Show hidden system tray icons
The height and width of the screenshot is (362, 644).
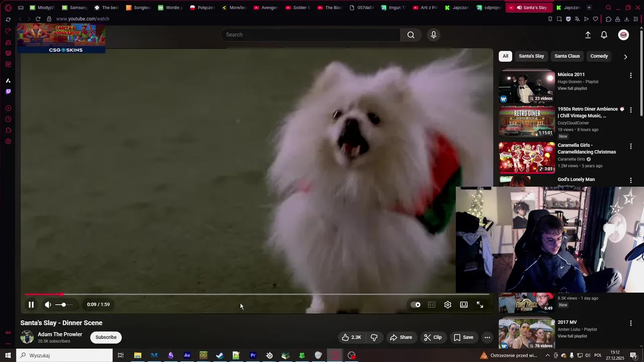click(548, 355)
